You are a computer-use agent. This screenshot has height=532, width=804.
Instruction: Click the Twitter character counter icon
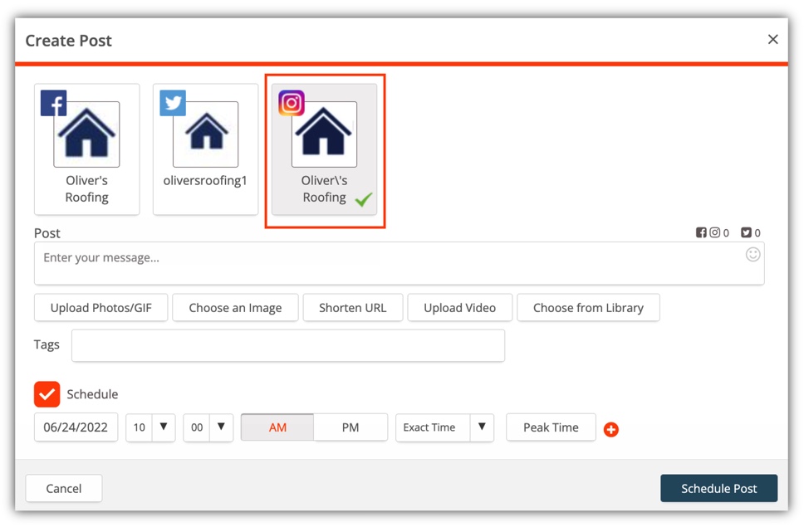pyautogui.click(x=746, y=232)
